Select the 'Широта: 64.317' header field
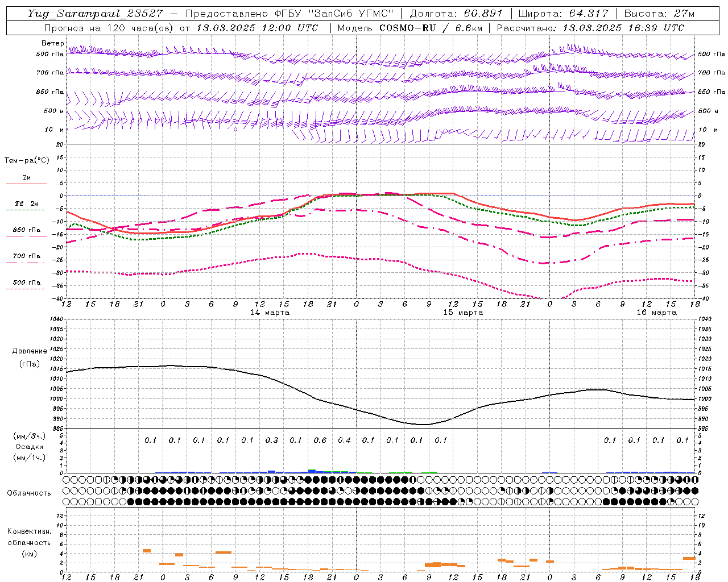Viewport: 728px width, 582px height. pos(563,14)
